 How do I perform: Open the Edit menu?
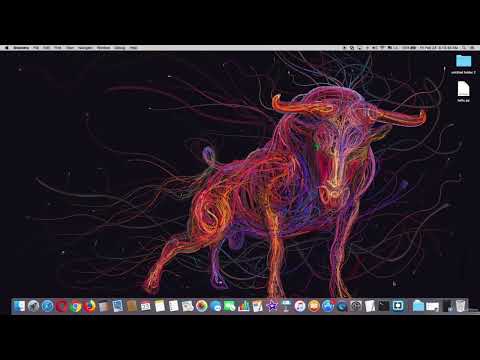coord(47,48)
